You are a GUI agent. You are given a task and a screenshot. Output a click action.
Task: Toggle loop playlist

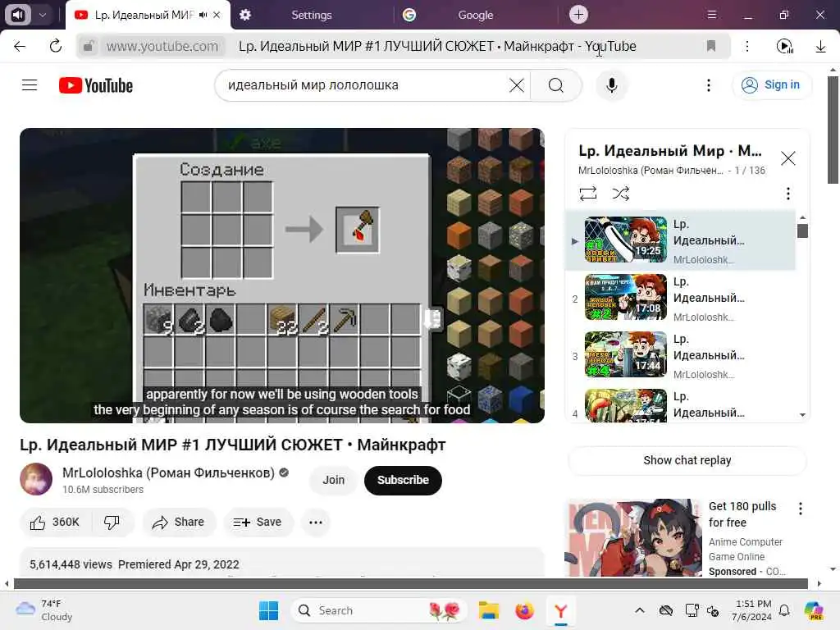(587, 194)
